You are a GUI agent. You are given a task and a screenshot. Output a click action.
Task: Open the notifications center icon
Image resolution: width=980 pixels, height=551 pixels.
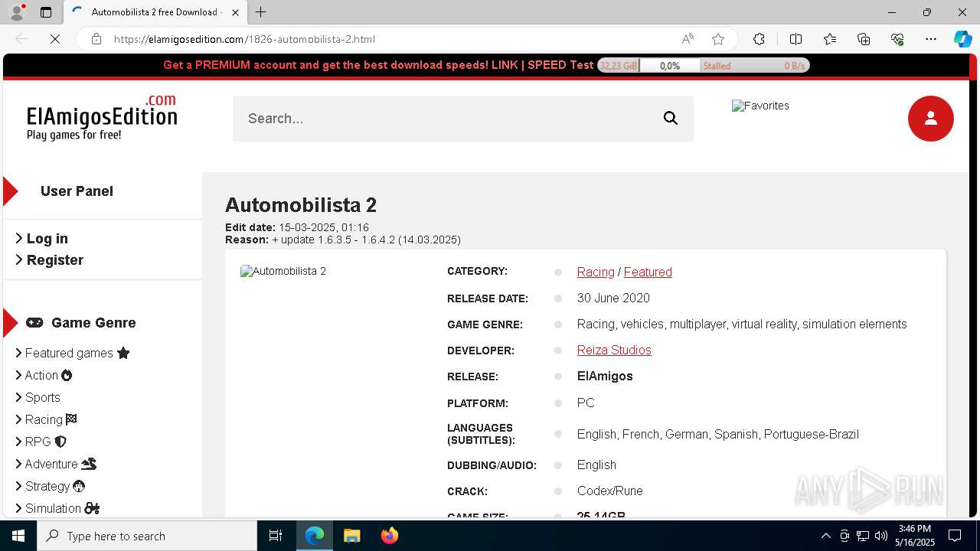tap(955, 536)
